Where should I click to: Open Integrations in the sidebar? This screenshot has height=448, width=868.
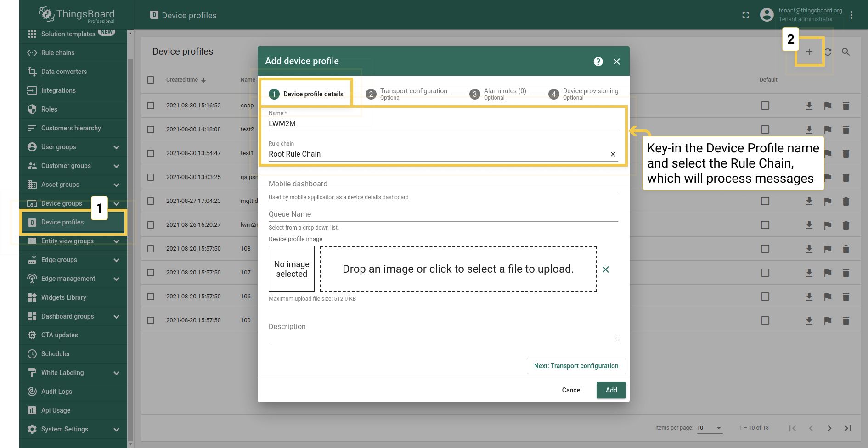pos(73,90)
